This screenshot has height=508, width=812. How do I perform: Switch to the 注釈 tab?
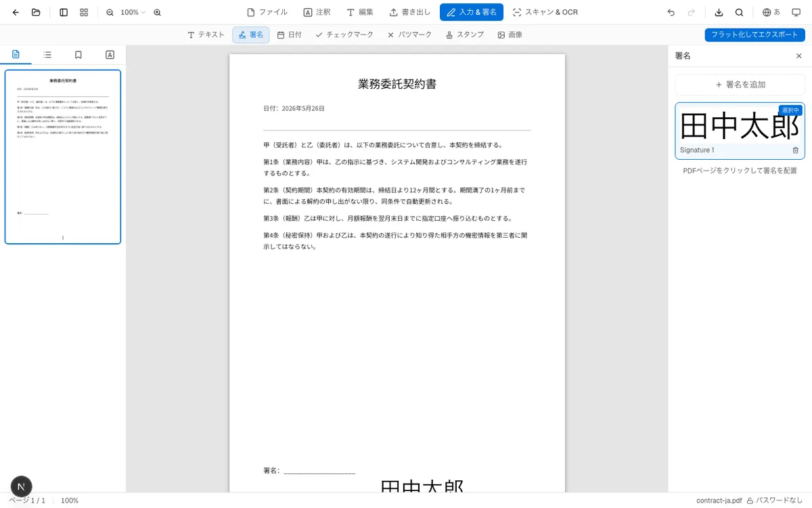coord(317,12)
